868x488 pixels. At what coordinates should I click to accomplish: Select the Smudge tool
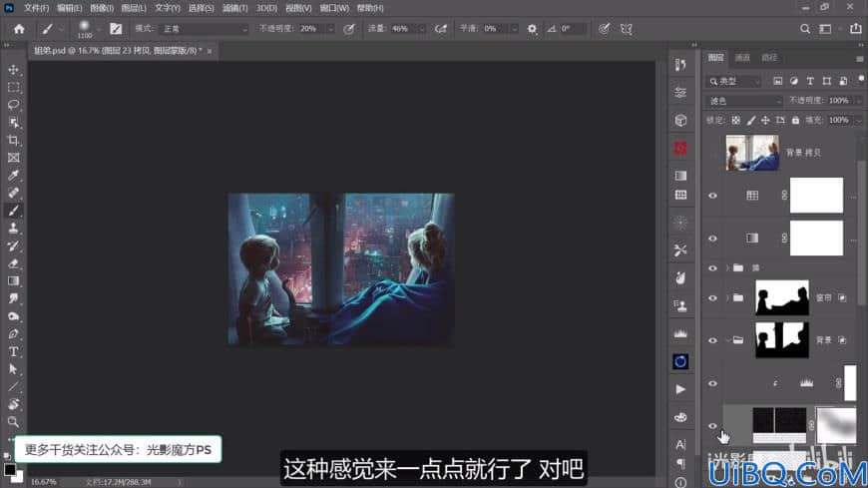13,298
